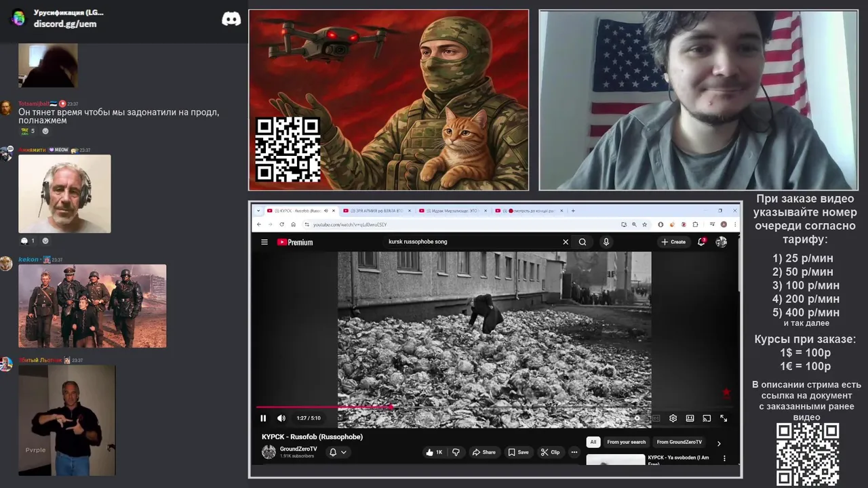The image size is (868, 488).
Task: Switch player to theater mode
Action: pos(690,418)
